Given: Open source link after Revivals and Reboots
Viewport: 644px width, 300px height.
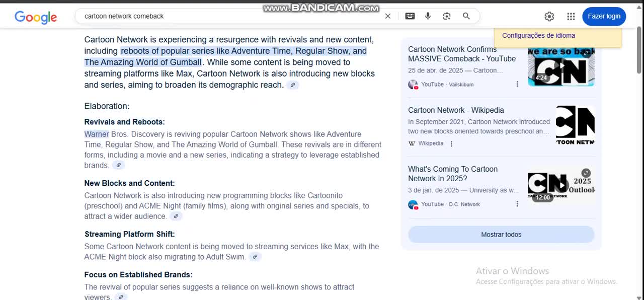Looking at the screenshot, I should point(118,165).
